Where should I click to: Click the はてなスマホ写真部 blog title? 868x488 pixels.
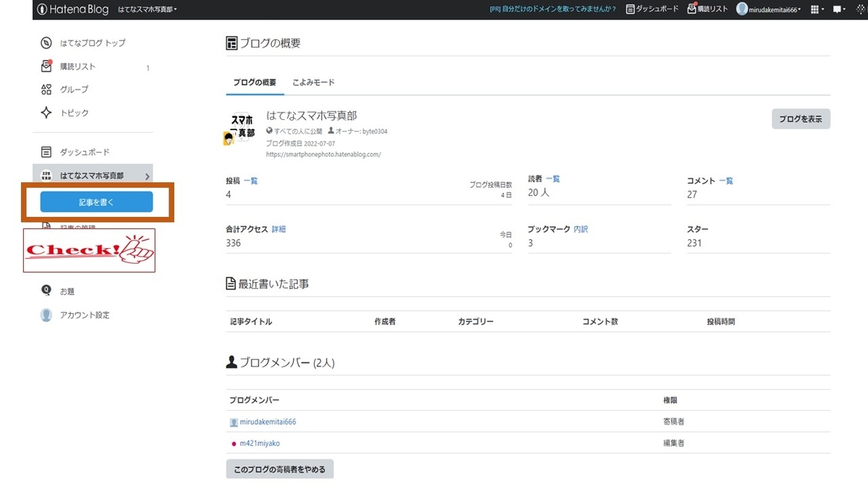[312, 116]
